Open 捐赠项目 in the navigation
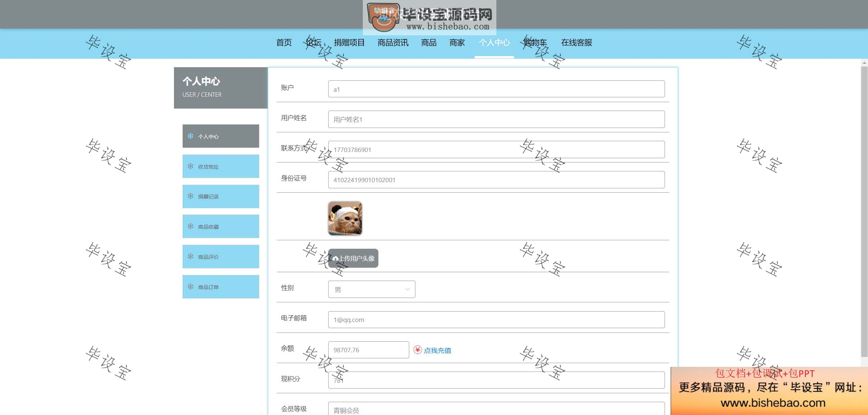Screen dimensions: 868x415 tap(349, 43)
